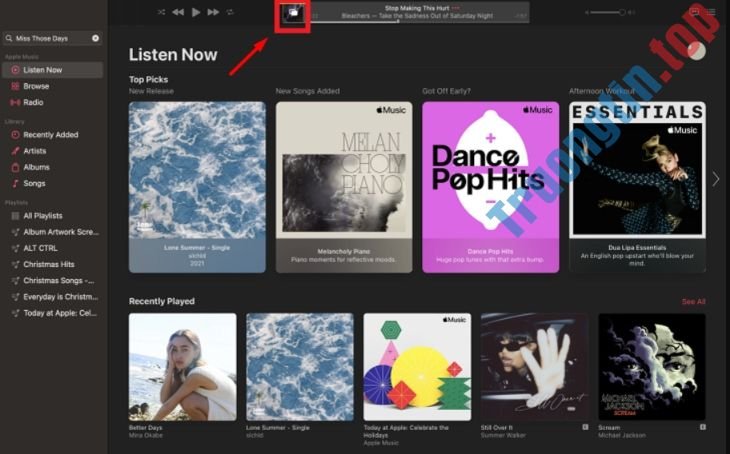730x454 pixels.
Task: Open the Artists library section
Action: coord(36,151)
